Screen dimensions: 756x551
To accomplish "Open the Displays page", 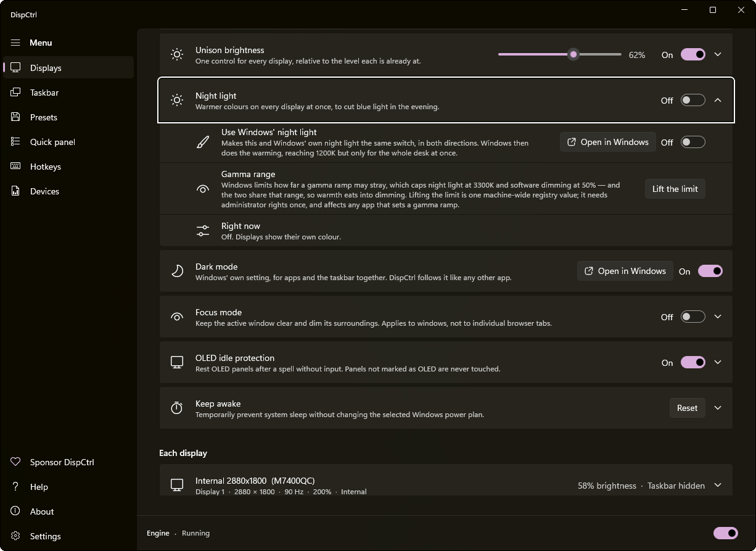I will pyautogui.click(x=68, y=68).
